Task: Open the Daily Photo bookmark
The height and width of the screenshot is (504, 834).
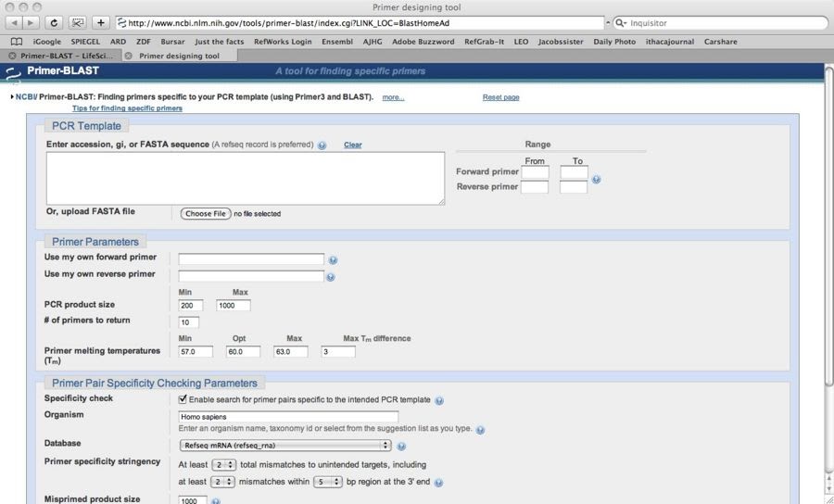Action: click(614, 42)
